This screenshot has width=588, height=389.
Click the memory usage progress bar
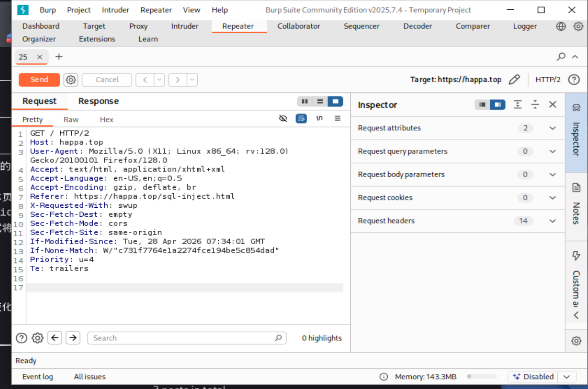click(x=482, y=377)
